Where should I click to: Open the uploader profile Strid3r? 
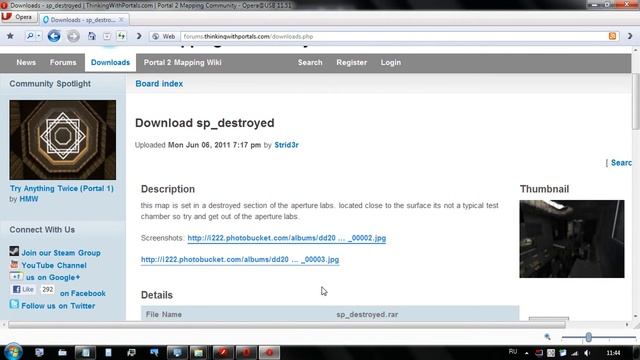point(286,145)
